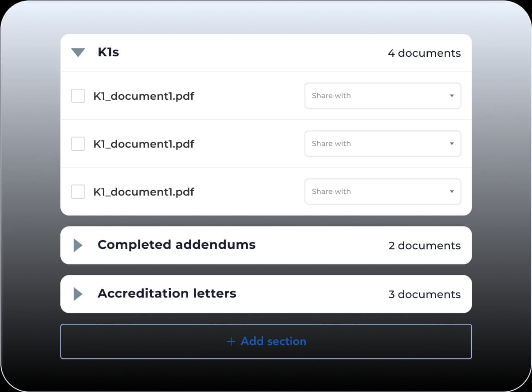Select the third K1_document1.pdf checkbox
Image resolution: width=532 pixels, height=392 pixels.
pos(78,192)
